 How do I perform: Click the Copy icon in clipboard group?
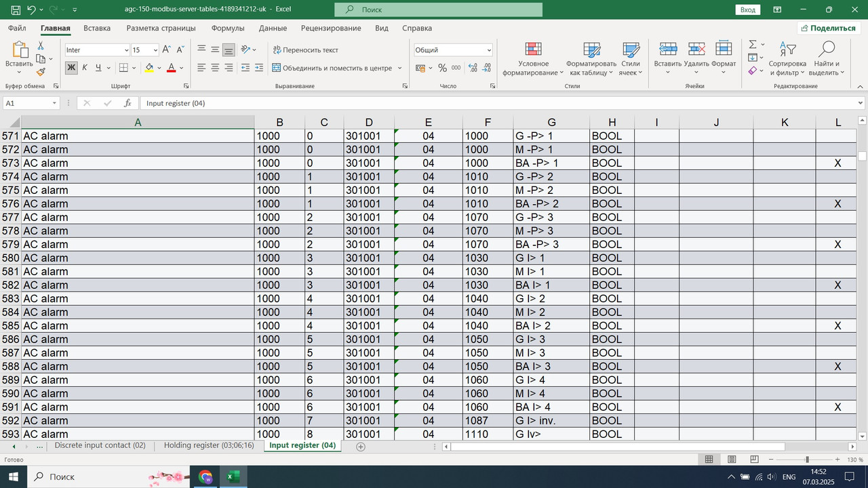pos(41,59)
